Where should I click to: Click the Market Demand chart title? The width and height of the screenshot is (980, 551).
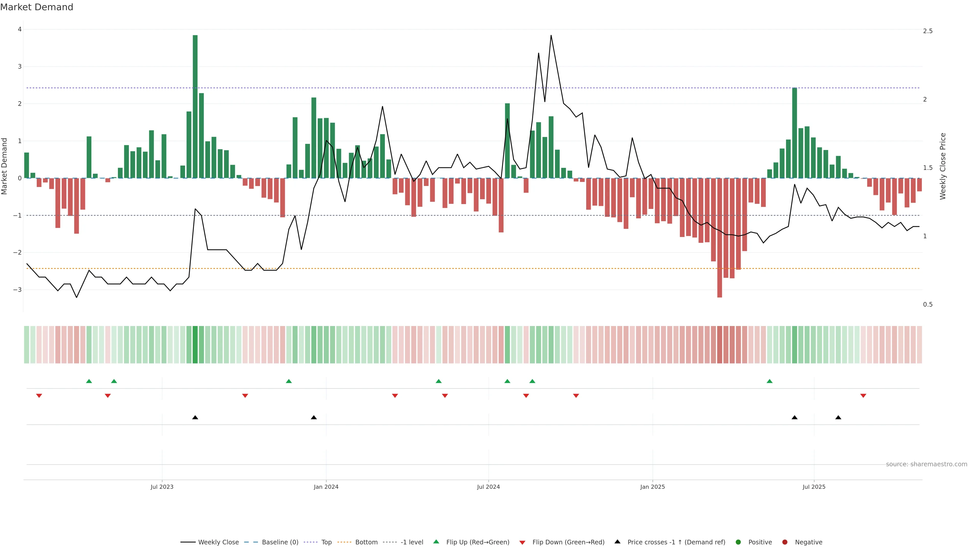36,7
